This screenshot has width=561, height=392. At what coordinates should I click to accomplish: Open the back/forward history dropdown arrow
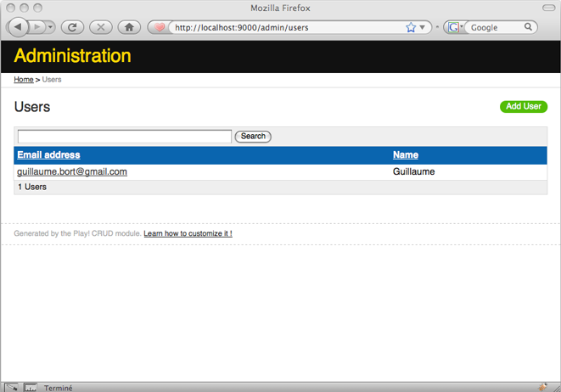tap(51, 27)
